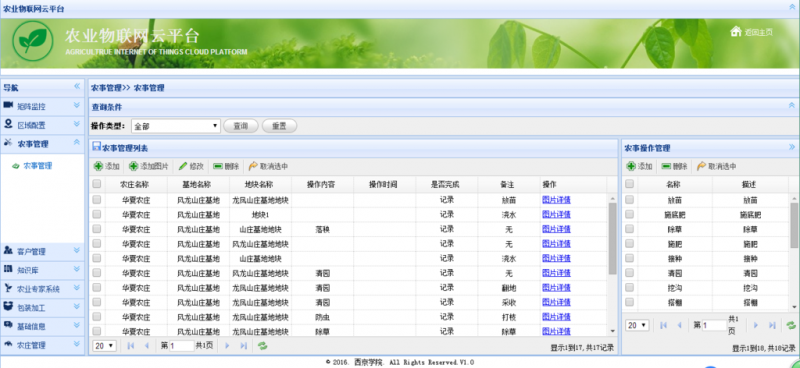This screenshot has width=800, height=368.
Task: Open page-size dropdown in 农事管理列表 pager
Action: (105, 346)
